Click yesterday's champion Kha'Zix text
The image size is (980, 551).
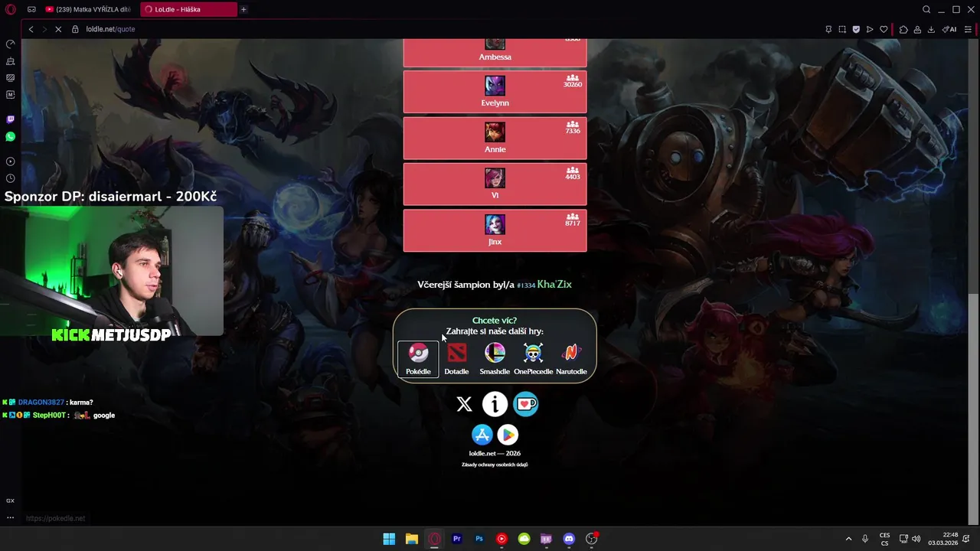point(554,284)
